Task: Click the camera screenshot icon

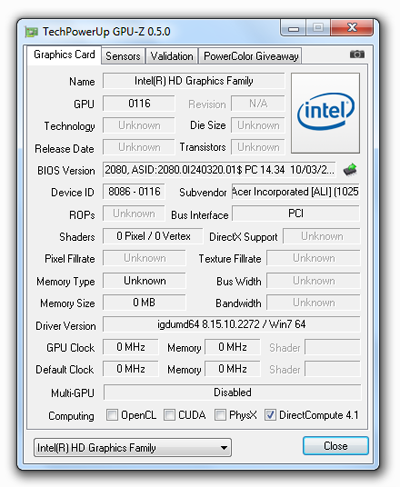Action: point(357,54)
